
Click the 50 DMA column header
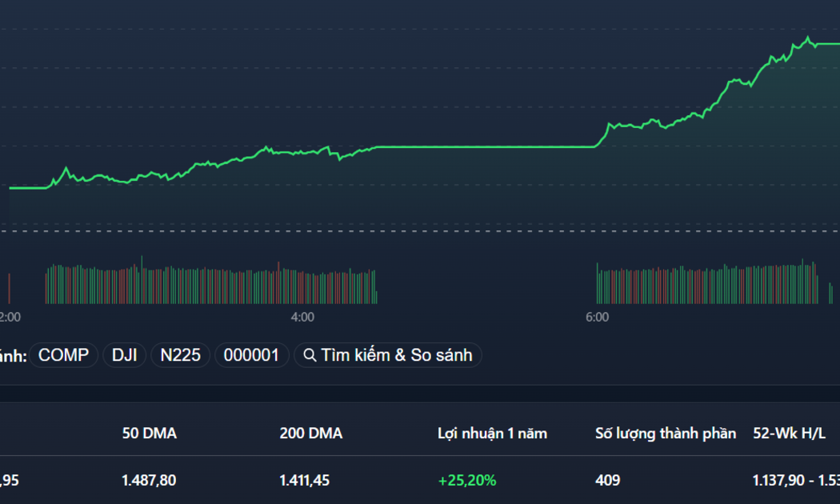click(149, 434)
